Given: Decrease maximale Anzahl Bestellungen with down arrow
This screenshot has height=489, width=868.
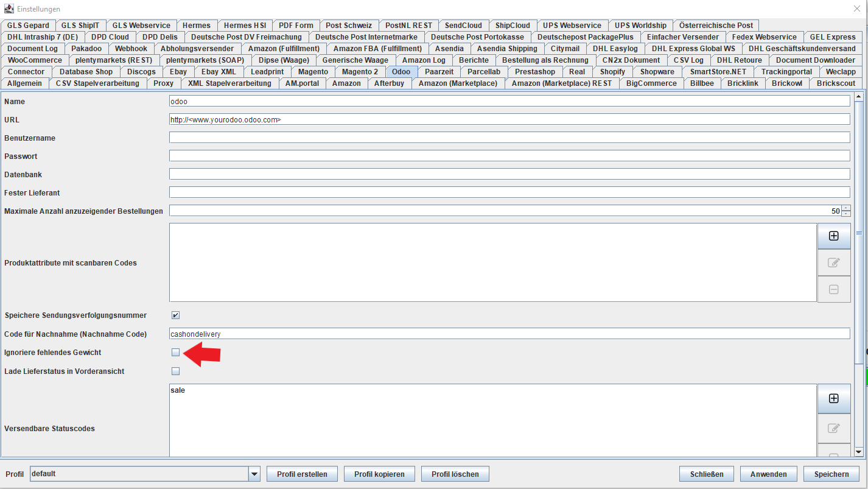Looking at the screenshot, I should 846,214.
